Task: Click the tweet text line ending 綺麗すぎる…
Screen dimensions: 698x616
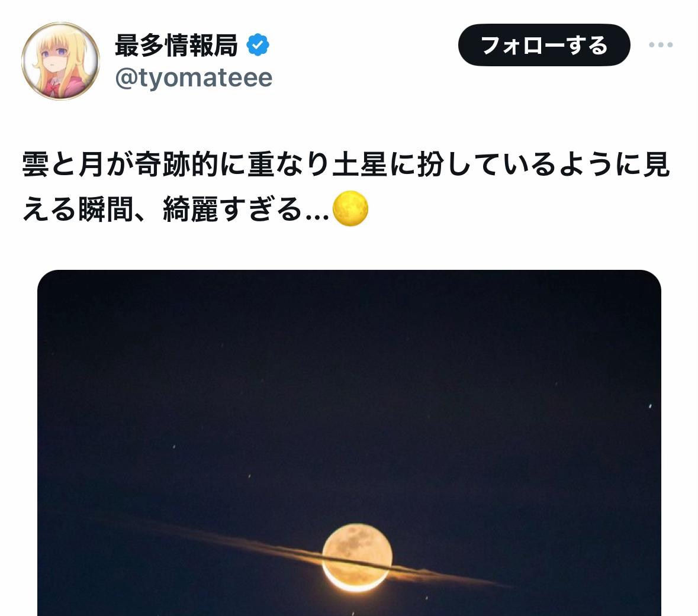Action: [176, 209]
